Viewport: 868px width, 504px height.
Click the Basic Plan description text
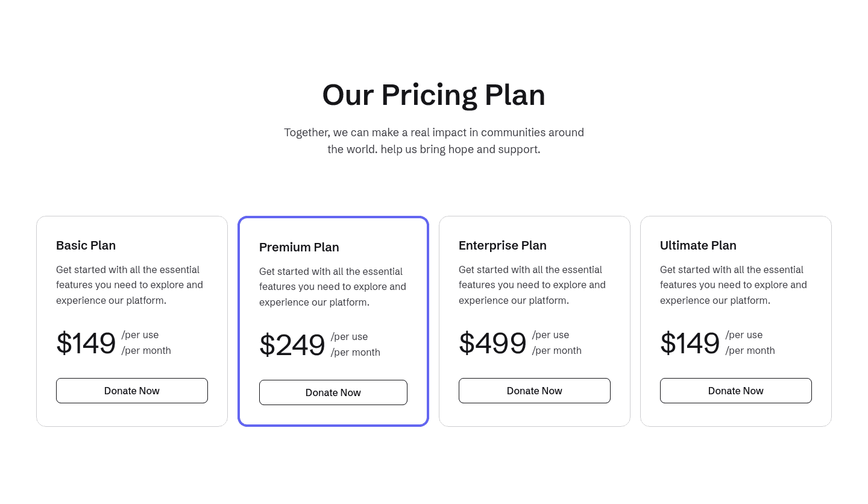click(129, 285)
